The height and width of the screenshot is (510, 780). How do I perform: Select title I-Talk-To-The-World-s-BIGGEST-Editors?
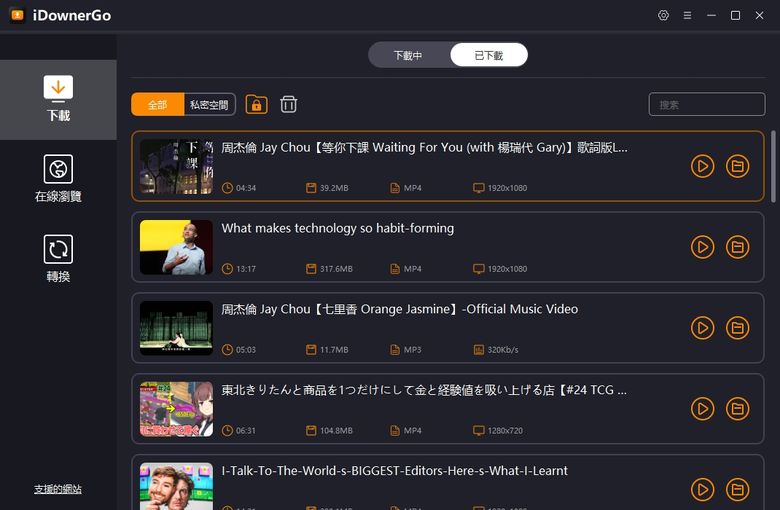tap(394, 471)
